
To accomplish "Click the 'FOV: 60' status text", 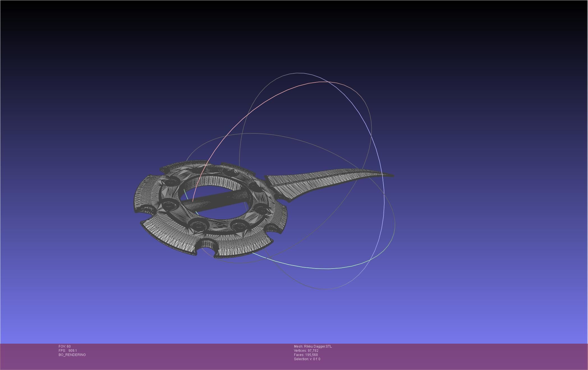I will pos(65,346).
